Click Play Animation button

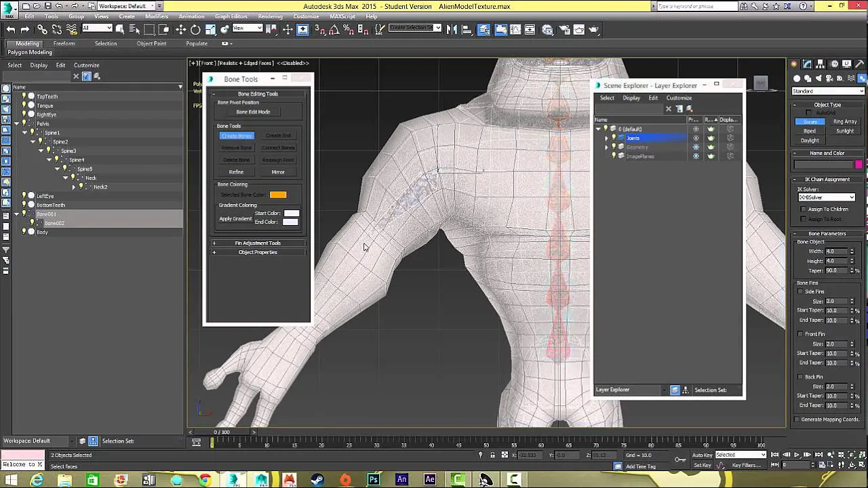tap(797, 455)
